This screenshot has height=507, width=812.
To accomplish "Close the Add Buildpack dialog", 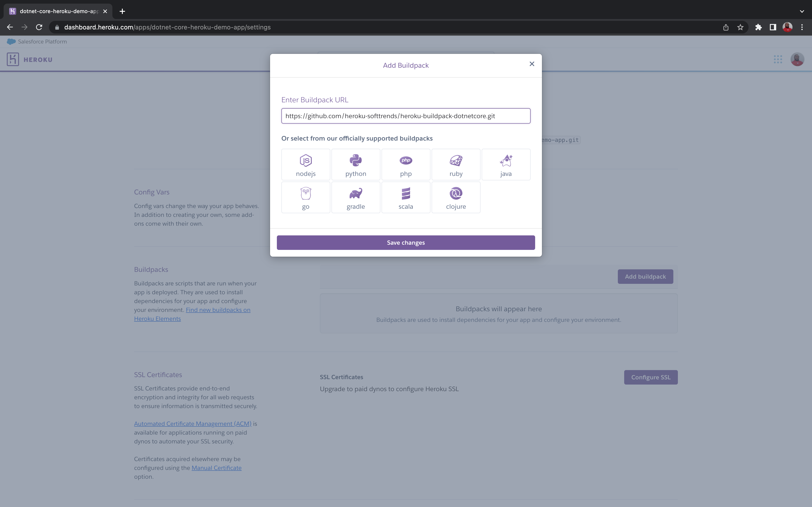I will point(532,64).
